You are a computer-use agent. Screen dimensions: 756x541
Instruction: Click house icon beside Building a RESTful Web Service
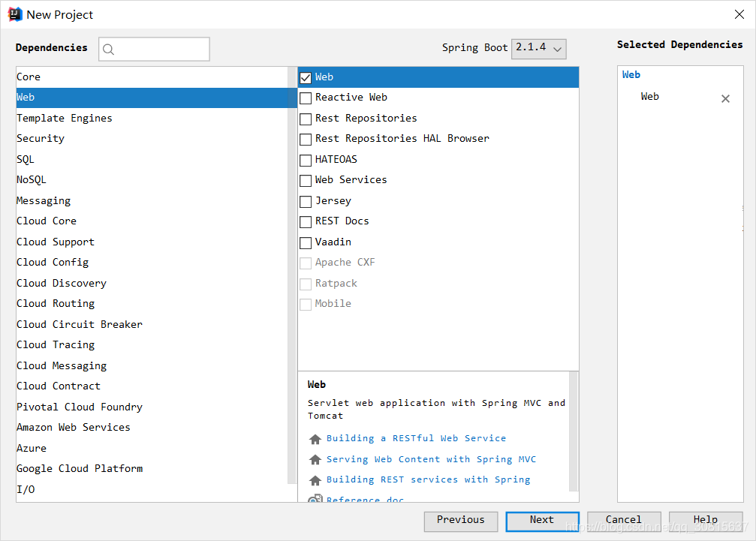[315, 439]
